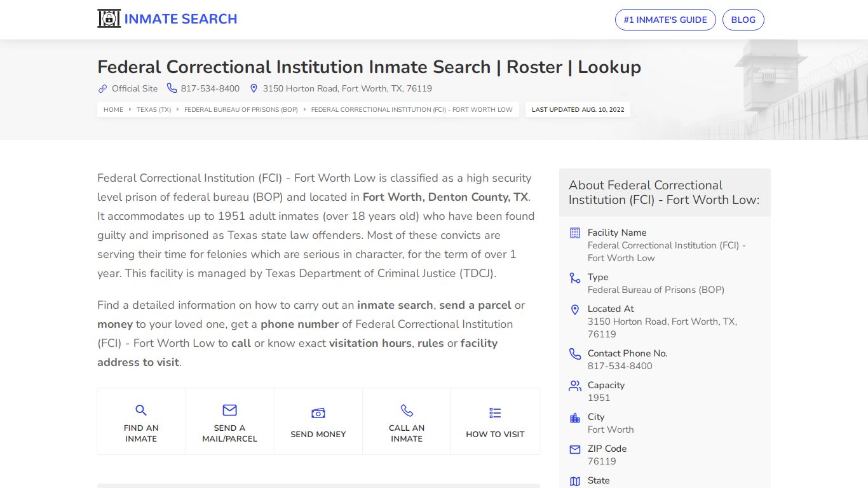This screenshot has height=488, width=868.
Task: Click the Inmate Search jail logo icon
Action: tap(109, 19)
